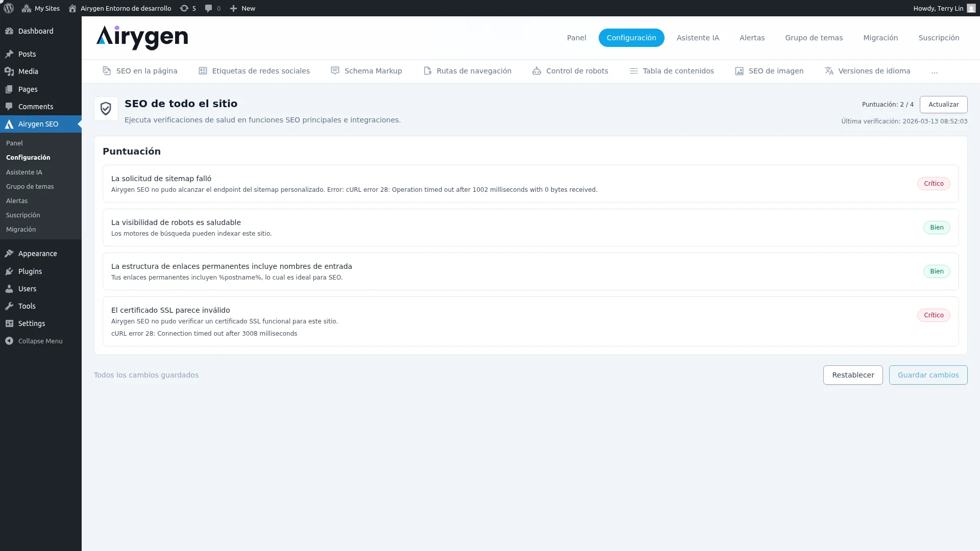
Task: Click Crítico badge on SSL certificate row
Action: (x=934, y=315)
